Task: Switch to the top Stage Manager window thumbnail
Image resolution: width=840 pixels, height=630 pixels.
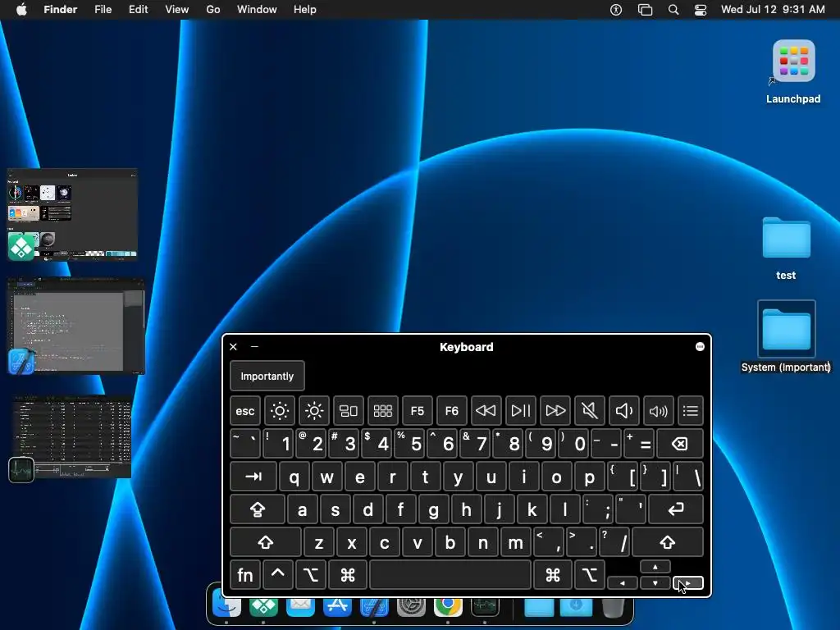Action: (x=72, y=215)
